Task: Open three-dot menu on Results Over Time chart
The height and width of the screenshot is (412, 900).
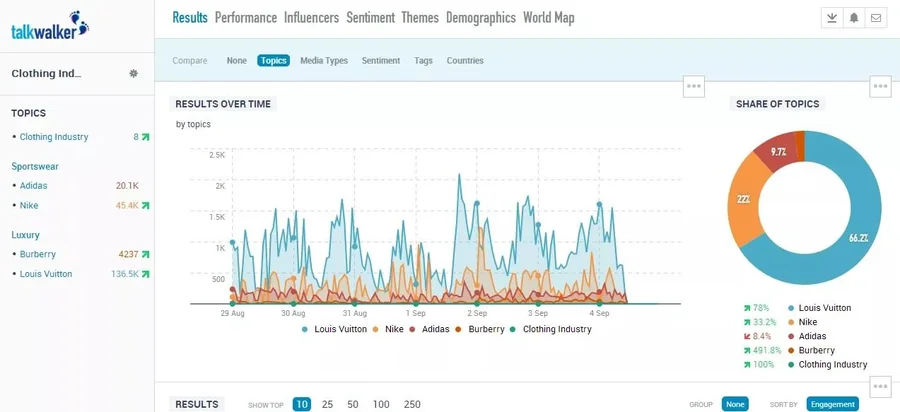Action: (x=694, y=86)
